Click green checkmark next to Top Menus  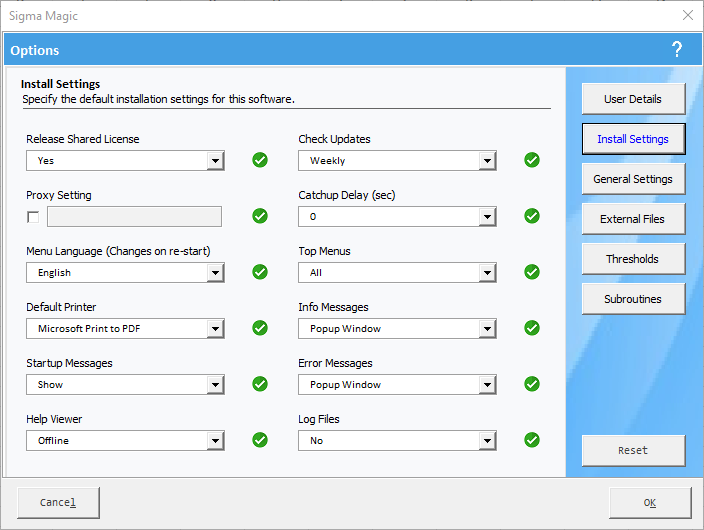[532, 272]
